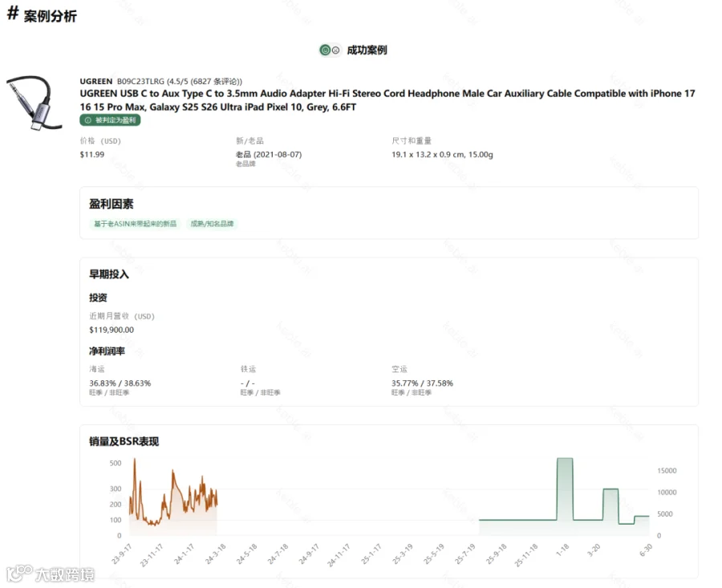Click the $11.99 price value
This screenshot has height=588, width=722.
(x=92, y=154)
